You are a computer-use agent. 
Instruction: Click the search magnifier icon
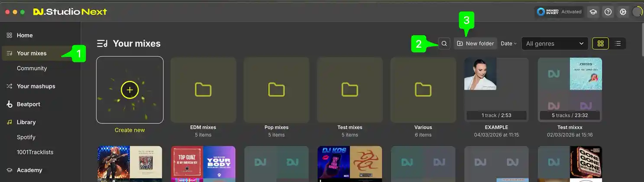[x=444, y=43]
